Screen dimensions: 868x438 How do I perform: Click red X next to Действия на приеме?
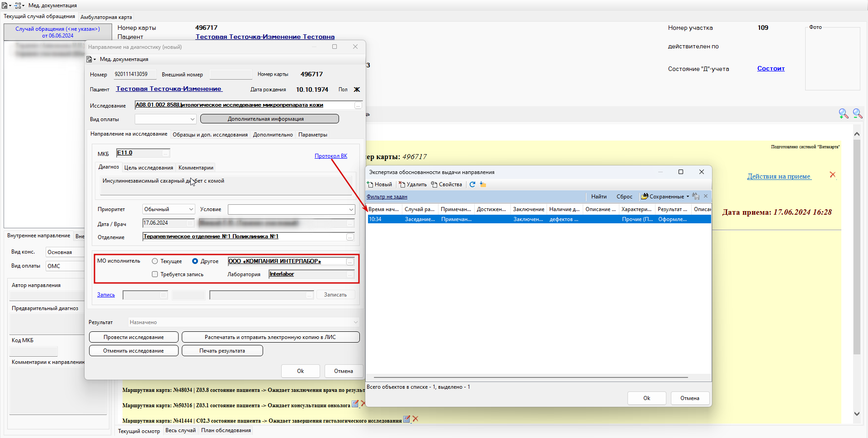(x=833, y=175)
